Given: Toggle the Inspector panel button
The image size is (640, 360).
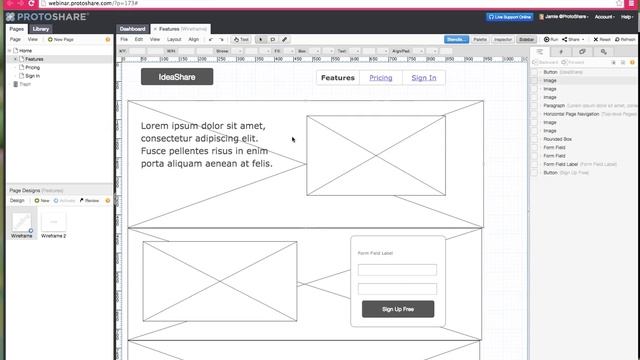Looking at the screenshot, I should (x=502, y=40).
